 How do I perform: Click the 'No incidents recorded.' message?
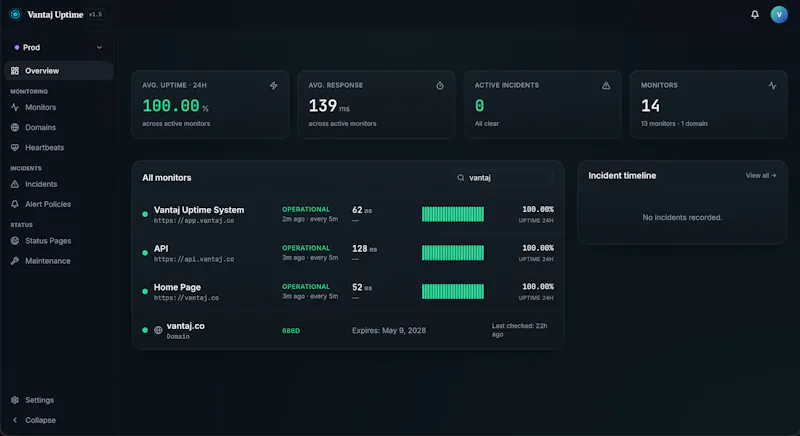point(682,217)
